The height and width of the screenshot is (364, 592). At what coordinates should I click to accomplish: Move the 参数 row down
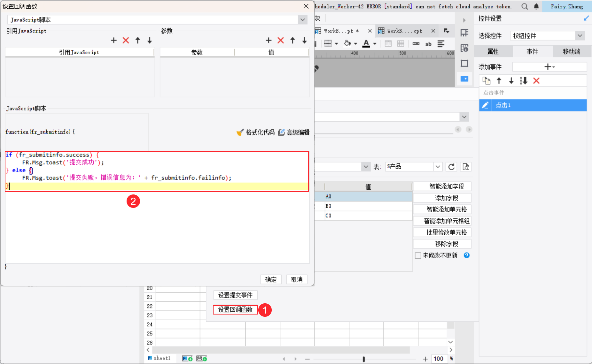coord(304,40)
